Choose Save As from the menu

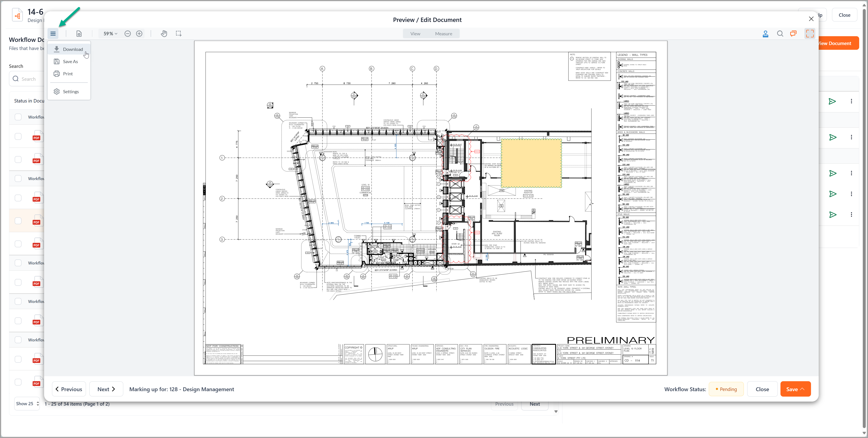[69, 61]
